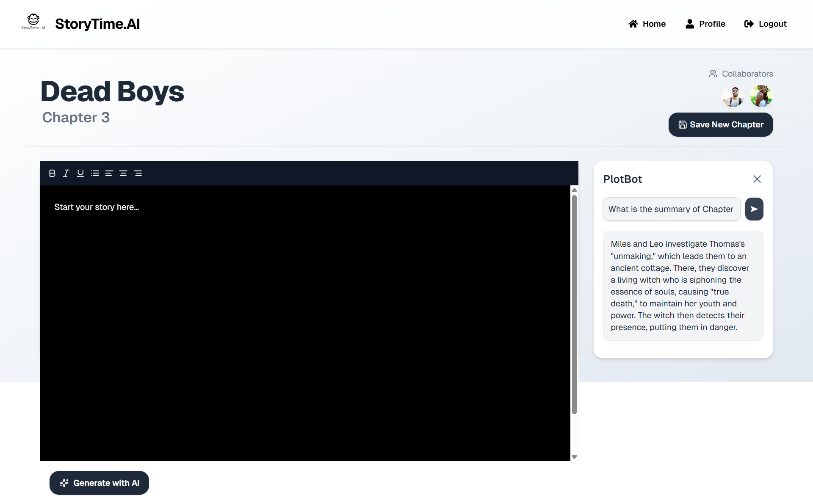
Task: Go to Home page
Action: click(x=647, y=24)
